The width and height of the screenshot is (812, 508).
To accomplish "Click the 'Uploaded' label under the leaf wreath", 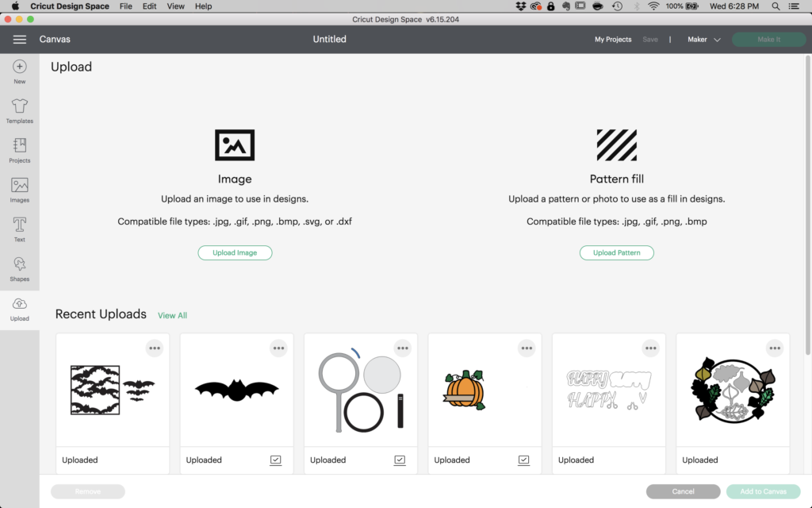I will 700,460.
